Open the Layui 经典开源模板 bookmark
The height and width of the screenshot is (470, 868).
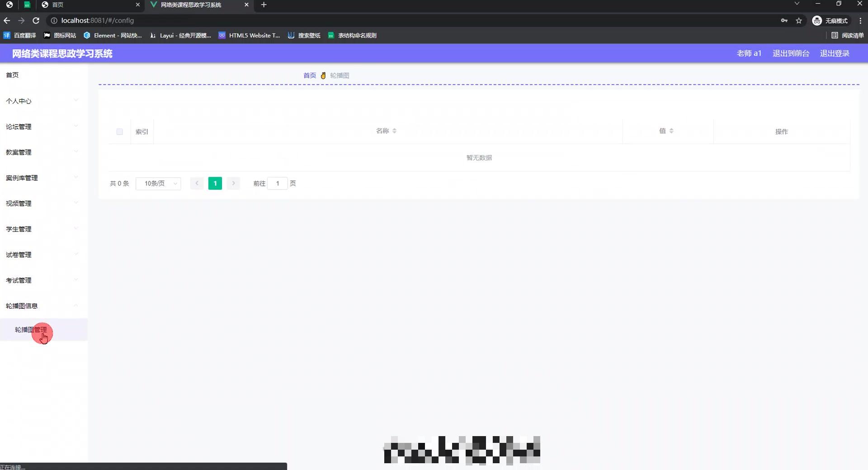(x=180, y=35)
